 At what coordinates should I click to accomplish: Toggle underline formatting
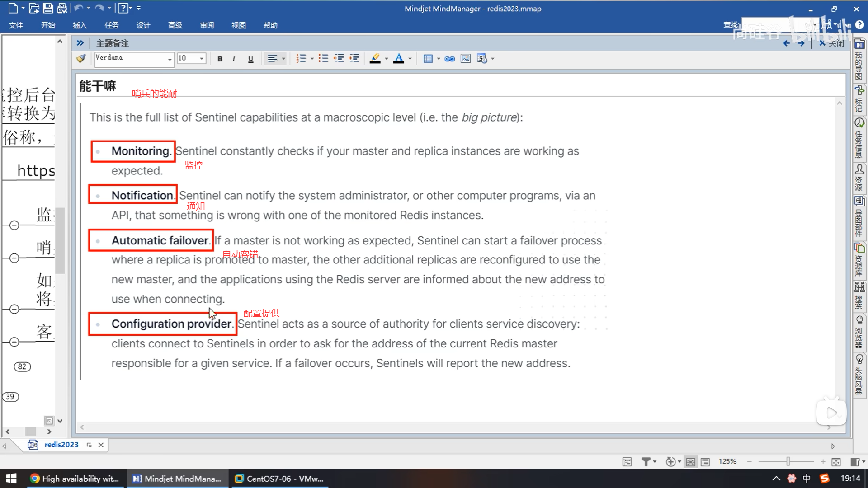pos(250,59)
